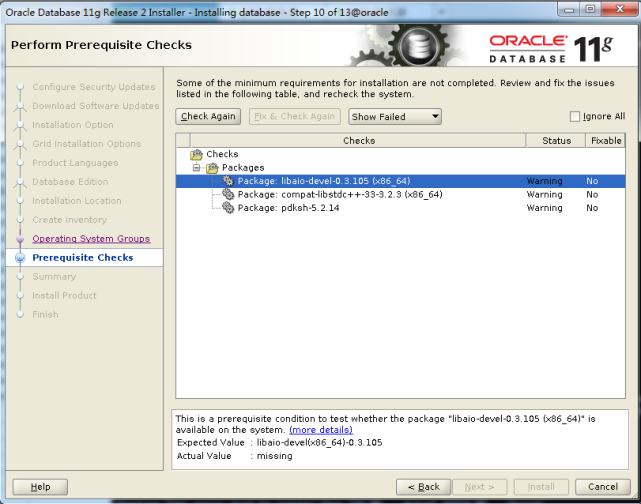Collapse the Packages tree node

tap(197, 168)
